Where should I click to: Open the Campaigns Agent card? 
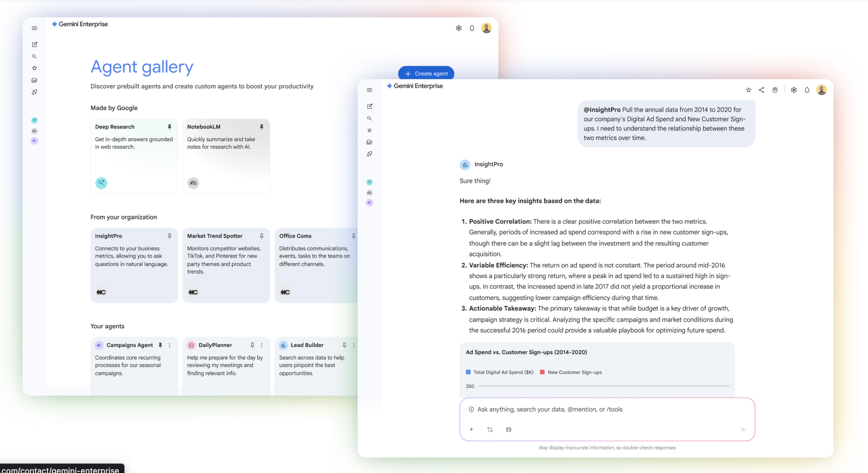tap(134, 366)
